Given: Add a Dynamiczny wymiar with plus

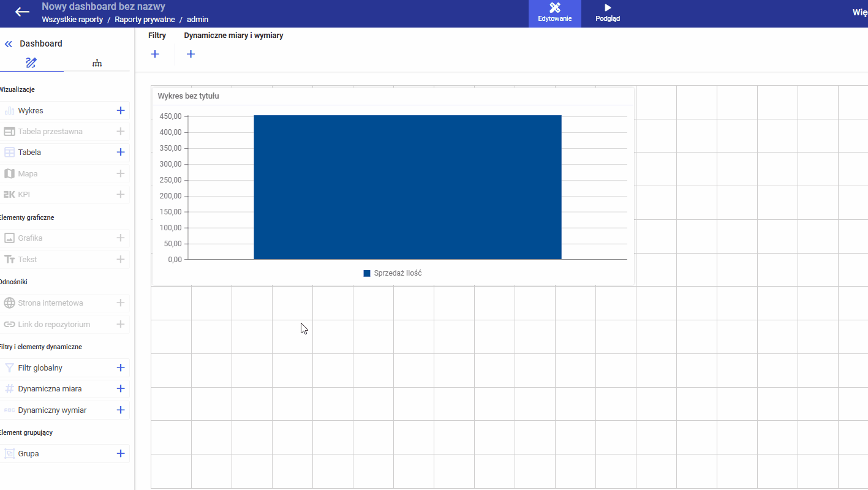Looking at the screenshot, I should (121, 410).
